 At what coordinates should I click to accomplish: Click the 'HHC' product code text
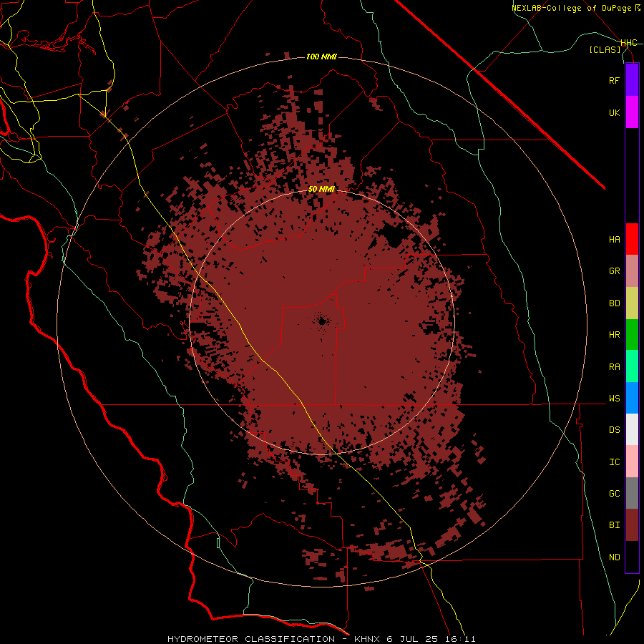[x=629, y=43]
